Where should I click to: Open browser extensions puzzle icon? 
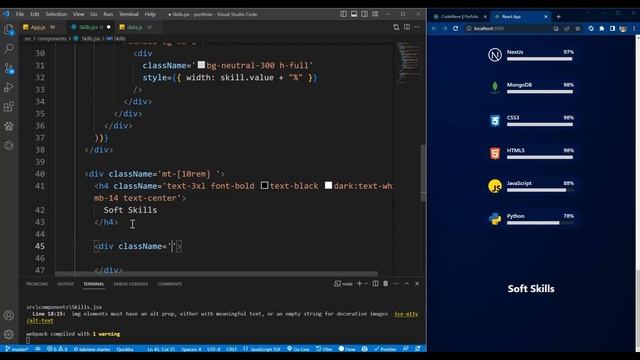[602, 29]
